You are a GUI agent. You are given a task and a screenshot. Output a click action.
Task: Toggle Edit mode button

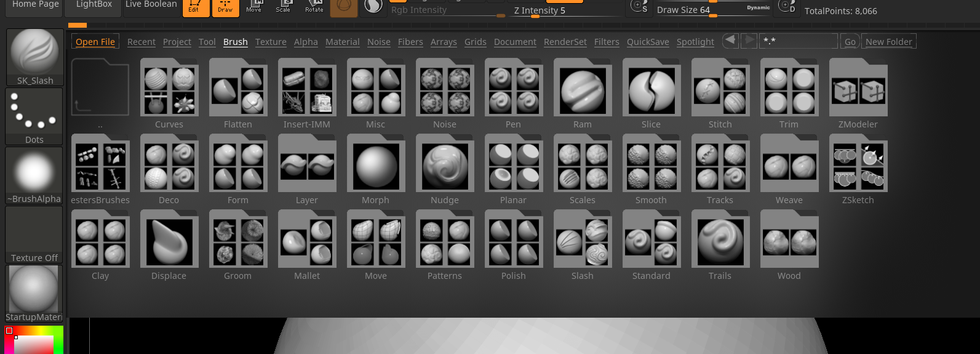(196, 7)
